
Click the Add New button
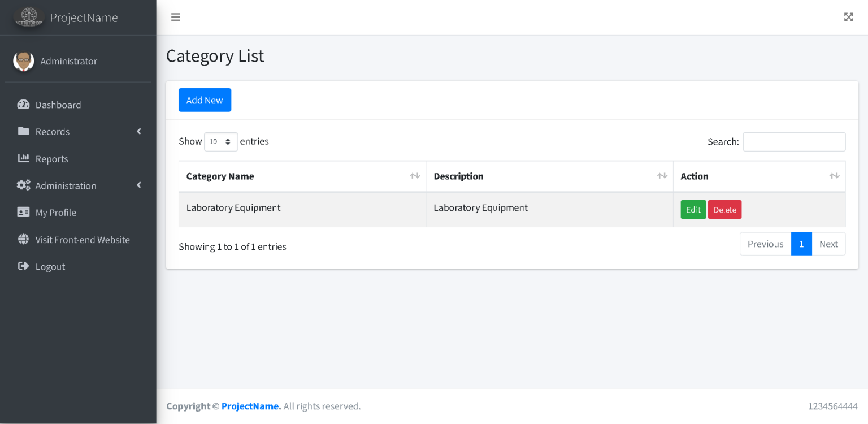point(205,99)
